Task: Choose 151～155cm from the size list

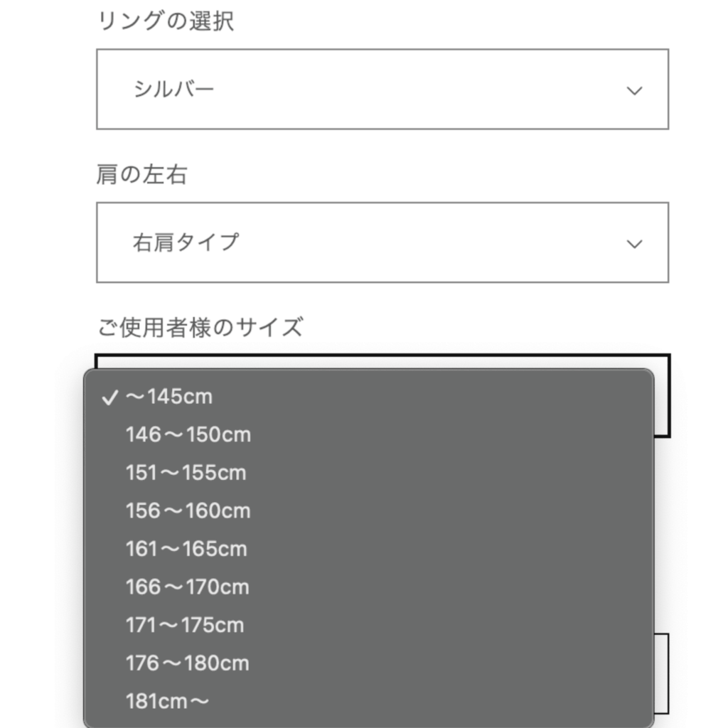Action: (369, 473)
